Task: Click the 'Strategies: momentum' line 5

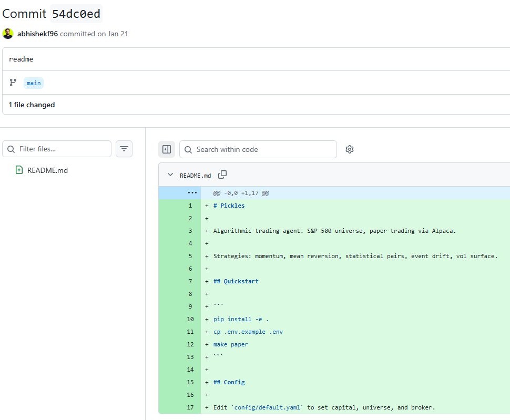Action: (355, 256)
